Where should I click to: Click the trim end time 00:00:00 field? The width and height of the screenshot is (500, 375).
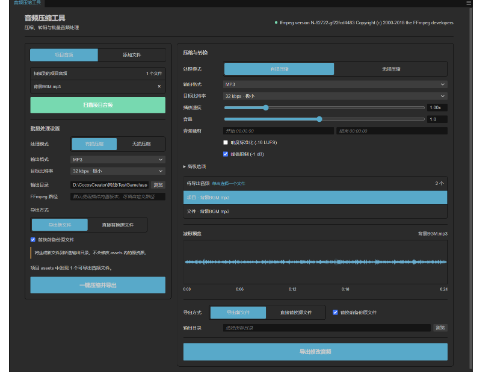pyautogui.click(x=392, y=131)
